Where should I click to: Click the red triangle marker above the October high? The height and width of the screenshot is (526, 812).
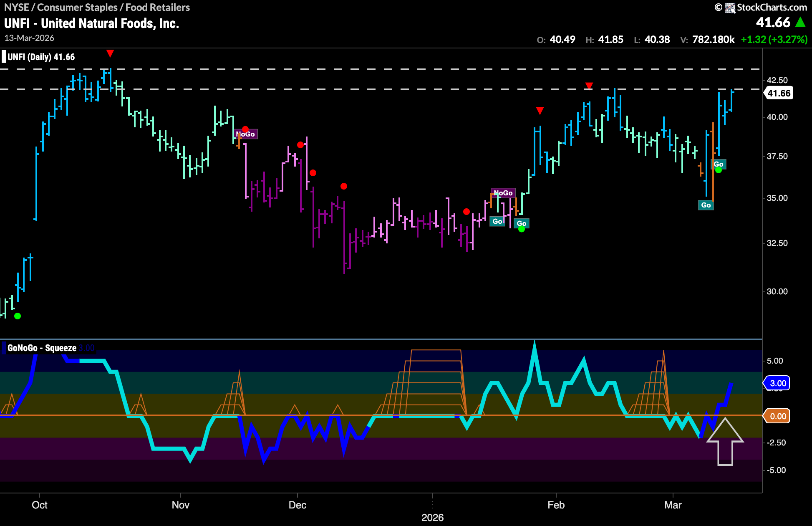(110, 53)
